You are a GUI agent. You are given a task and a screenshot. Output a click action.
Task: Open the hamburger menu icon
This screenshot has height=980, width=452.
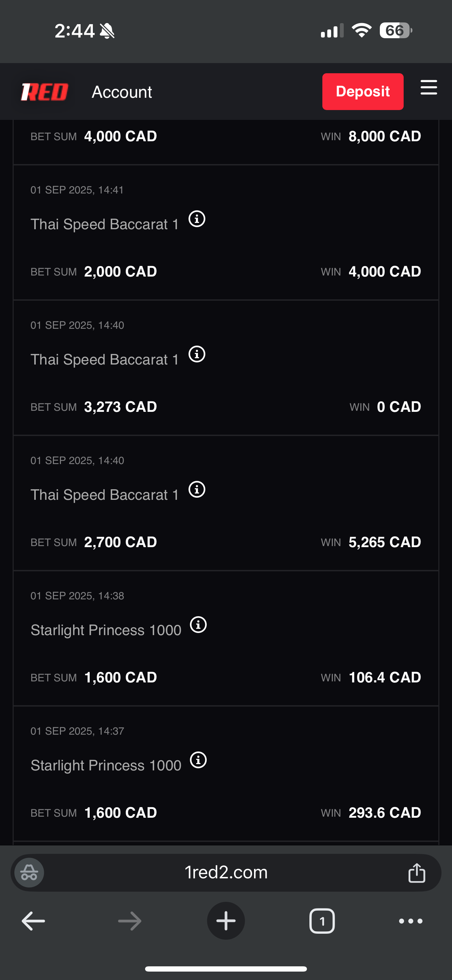(429, 88)
